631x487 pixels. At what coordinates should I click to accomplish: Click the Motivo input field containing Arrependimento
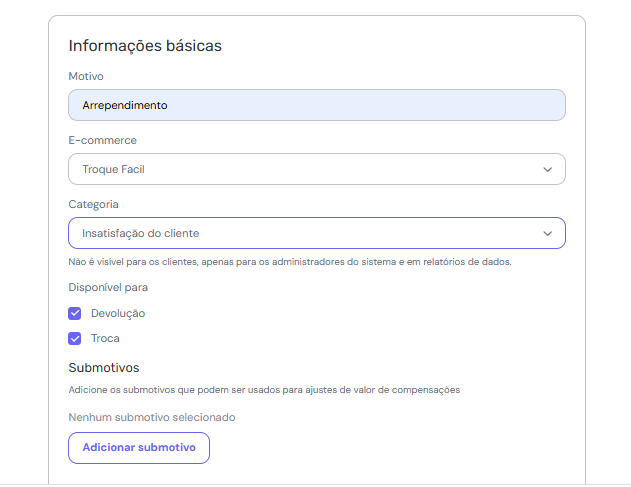316,105
